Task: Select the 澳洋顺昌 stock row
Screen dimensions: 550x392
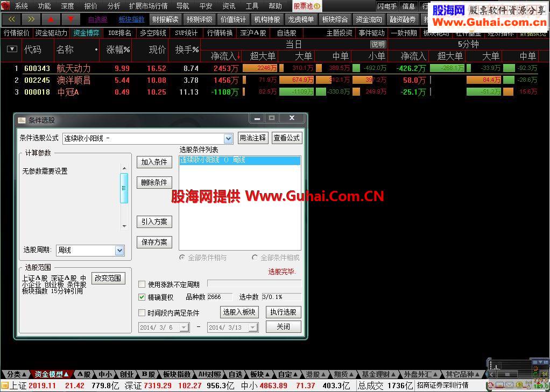Action: 275,80
